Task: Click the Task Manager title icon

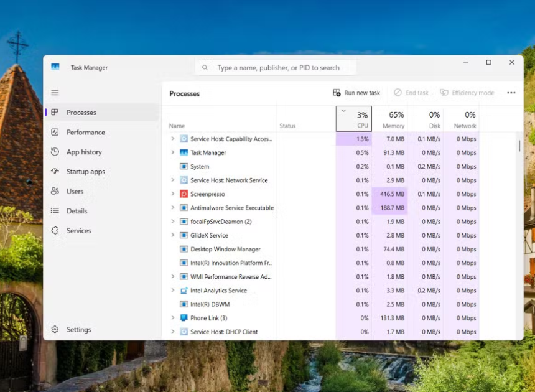Action: [x=55, y=67]
